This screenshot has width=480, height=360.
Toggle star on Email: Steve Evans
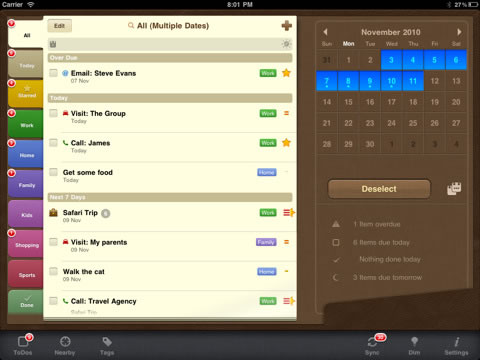point(286,73)
